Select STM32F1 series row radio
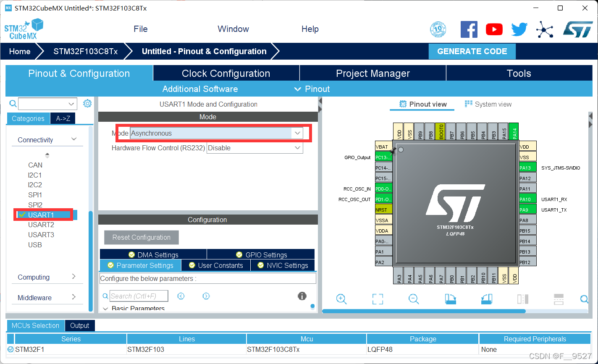This screenshot has width=598, height=364. [10, 349]
